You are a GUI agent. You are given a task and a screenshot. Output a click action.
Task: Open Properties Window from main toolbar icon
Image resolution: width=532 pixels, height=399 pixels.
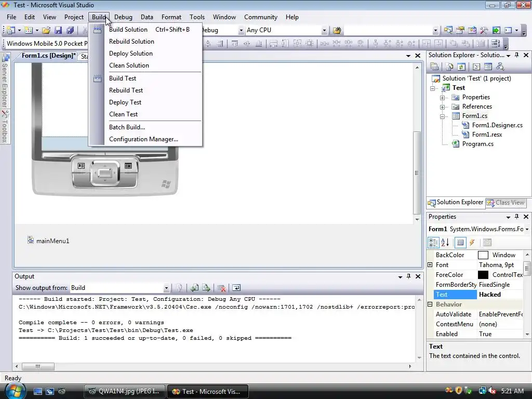tap(460, 30)
